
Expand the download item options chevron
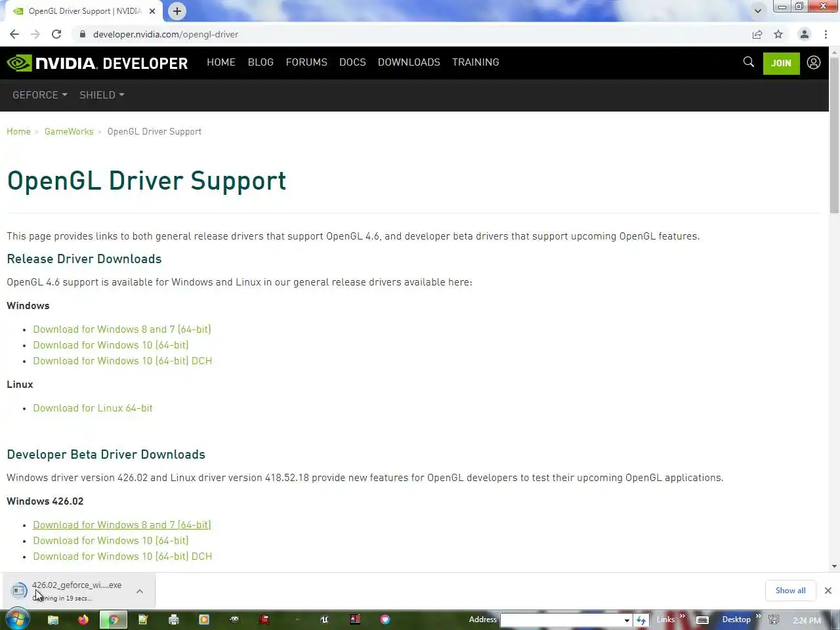pyautogui.click(x=140, y=591)
